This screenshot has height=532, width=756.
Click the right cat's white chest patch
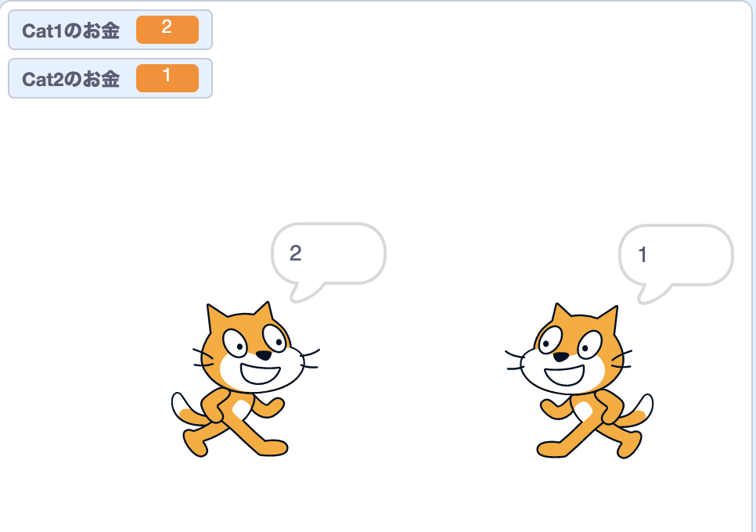click(x=582, y=411)
